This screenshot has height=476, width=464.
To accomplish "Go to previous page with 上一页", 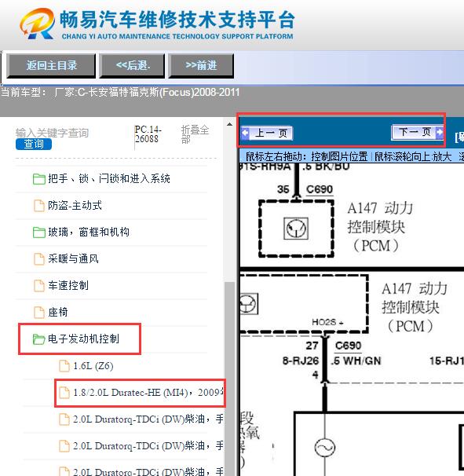I will 267,133.
